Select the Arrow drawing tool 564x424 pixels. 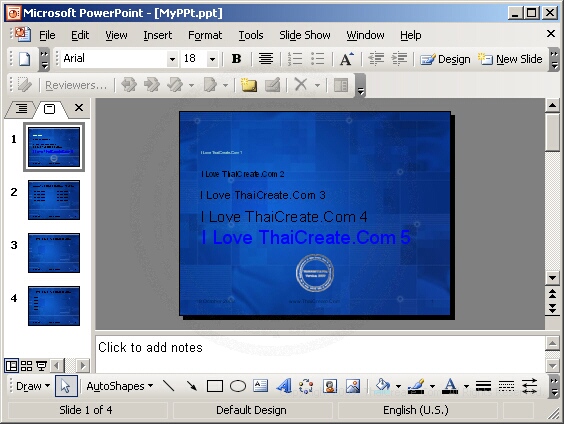tap(192, 386)
